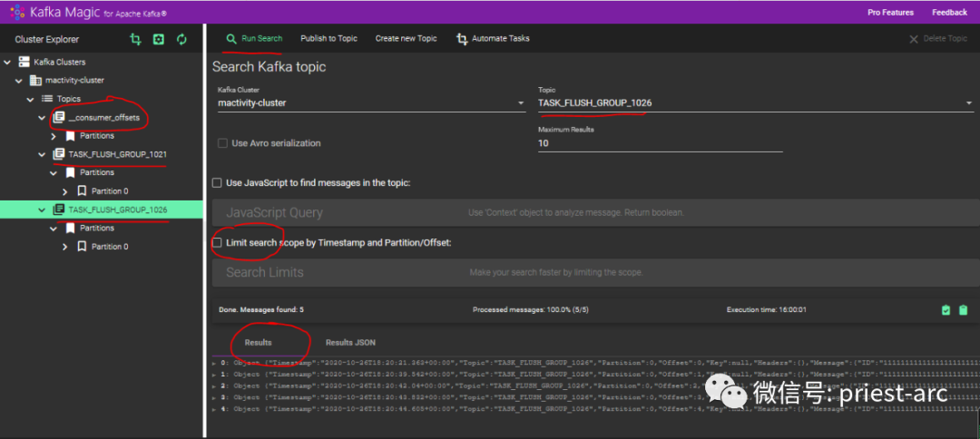
Task: Enable Use Avro serialization checkbox
Action: pos(223,143)
